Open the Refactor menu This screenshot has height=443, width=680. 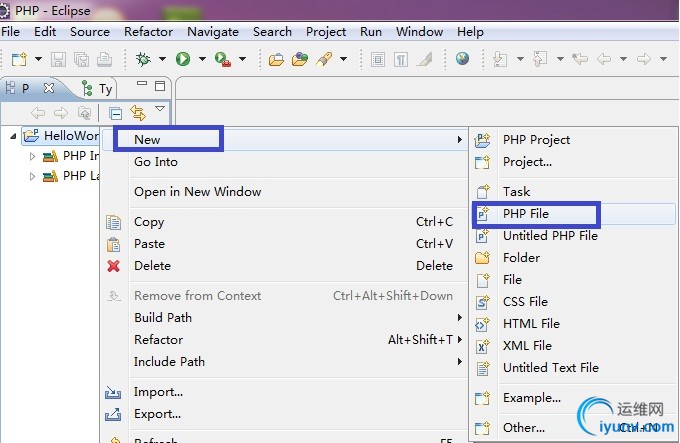[148, 32]
